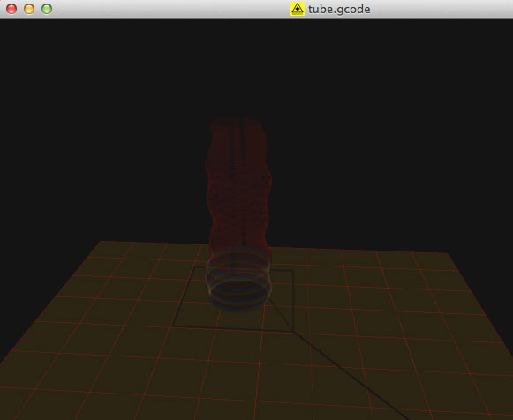This screenshot has width=513, height=420.
Task: Click the black rectangle outline's bottom-left corner
Action: (173, 326)
